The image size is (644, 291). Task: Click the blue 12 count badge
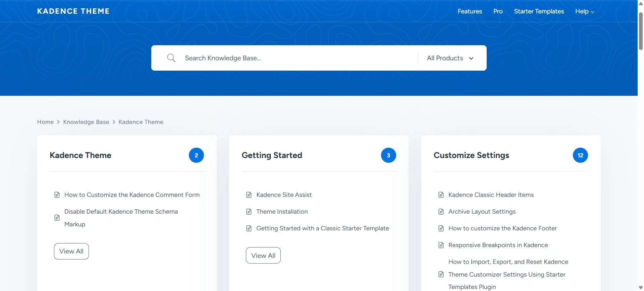point(580,155)
